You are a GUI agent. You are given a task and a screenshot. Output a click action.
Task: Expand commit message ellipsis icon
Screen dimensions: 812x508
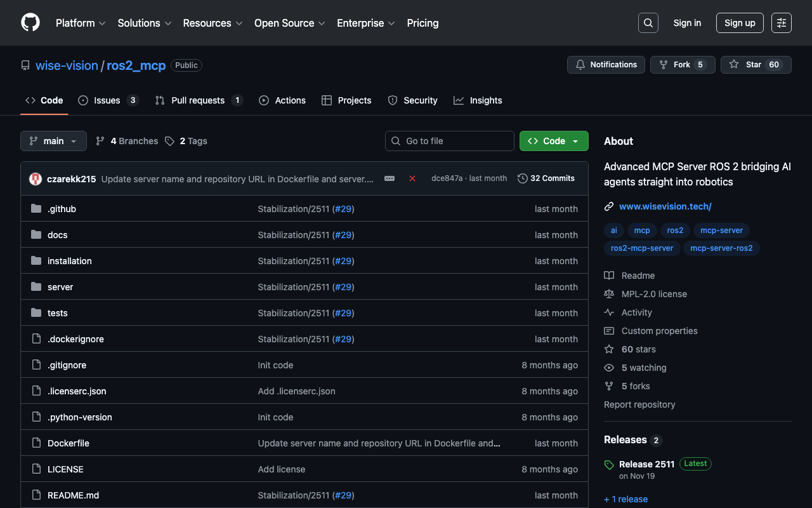(x=390, y=178)
